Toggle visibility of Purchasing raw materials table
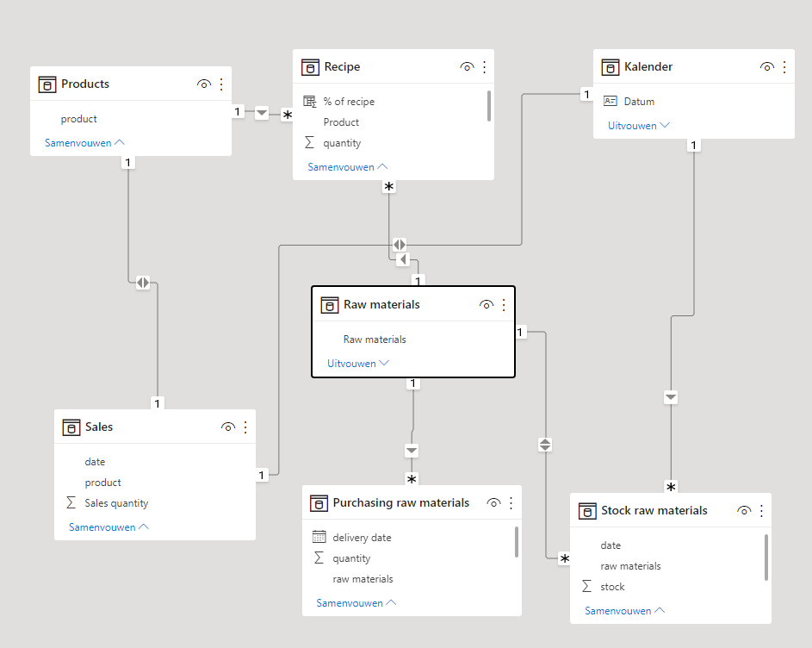812x648 pixels. (493, 503)
